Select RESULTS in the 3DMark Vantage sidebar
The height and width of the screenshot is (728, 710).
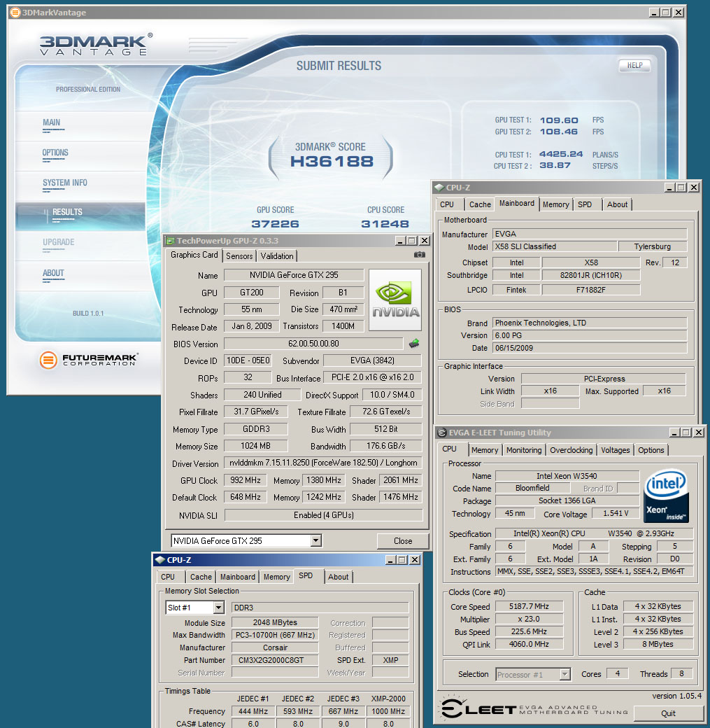tap(67, 212)
